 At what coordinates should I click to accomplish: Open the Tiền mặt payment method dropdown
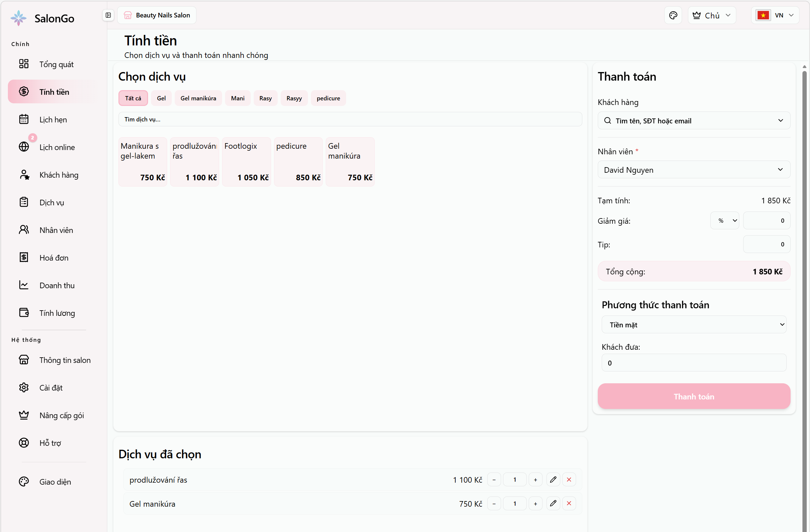(x=694, y=325)
